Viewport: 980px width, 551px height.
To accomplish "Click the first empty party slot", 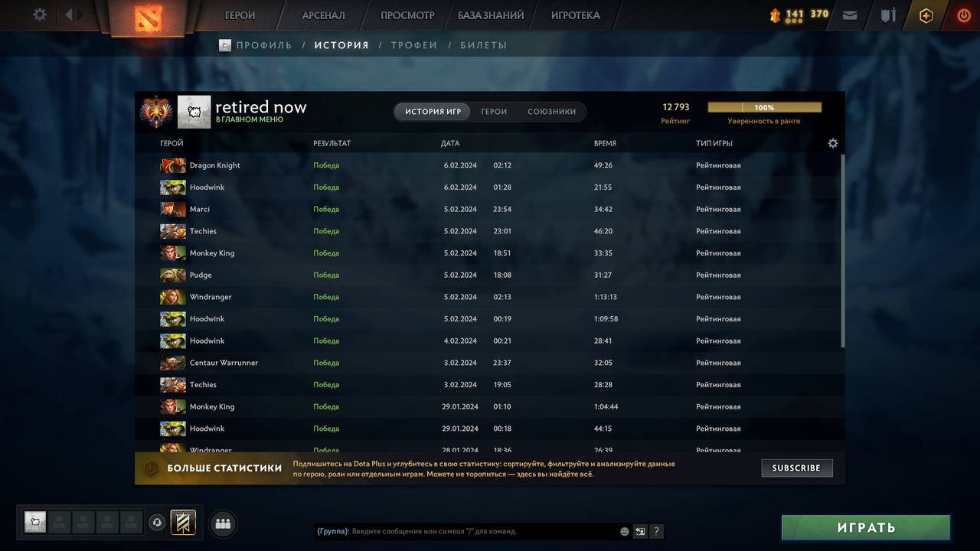I will [60, 523].
